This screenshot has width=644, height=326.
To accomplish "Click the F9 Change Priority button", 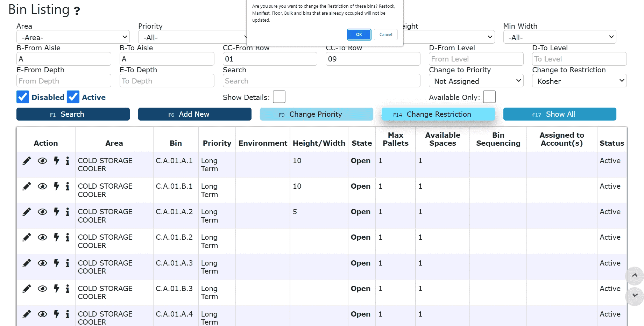I will click(x=317, y=114).
